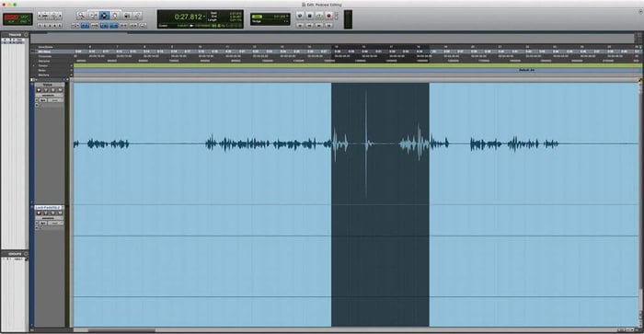This screenshot has height=334, width=644.
Task: Open second track waveform view selector
Action: 49,218
